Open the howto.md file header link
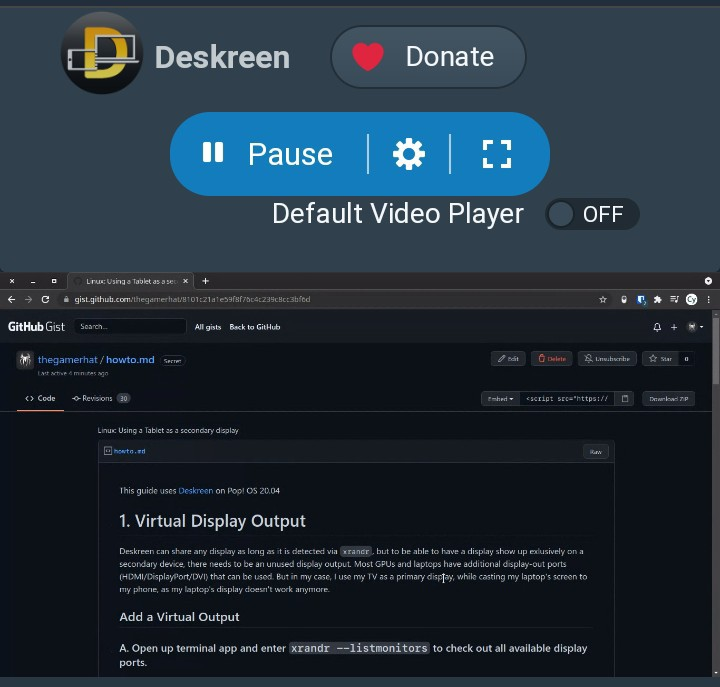The height and width of the screenshot is (687, 720). pos(129,451)
